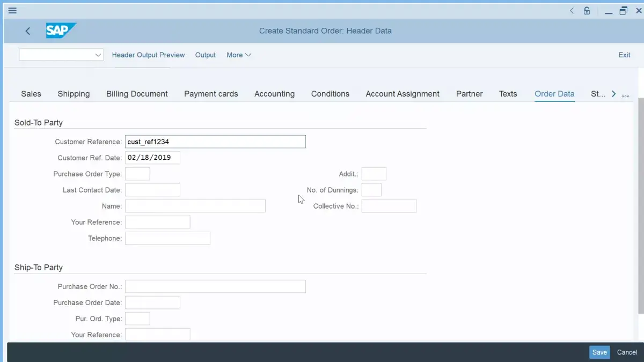This screenshot has height=362, width=644.
Task: Open the Billing Document tab
Action: tap(137, 93)
